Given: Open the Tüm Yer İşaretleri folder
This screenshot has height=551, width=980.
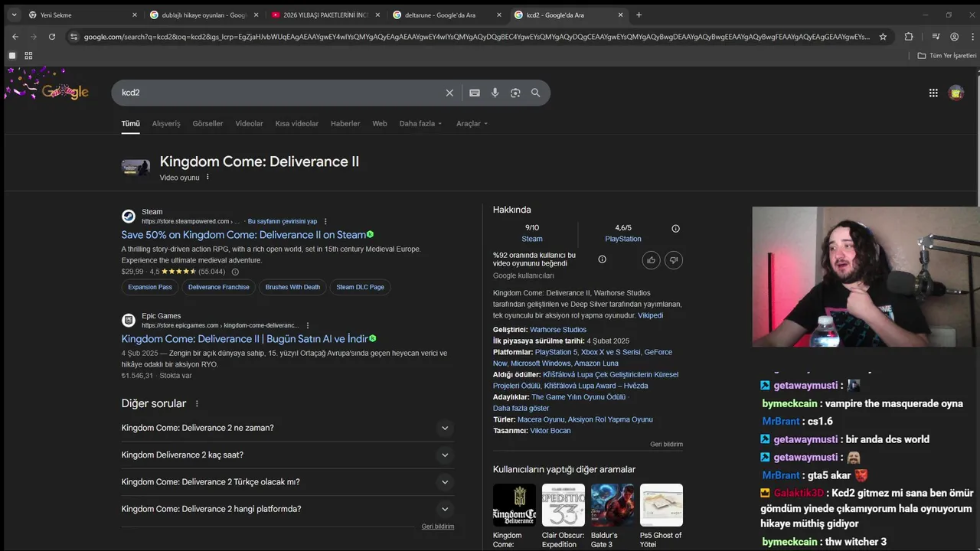Looking at the screenshot, I should [x=947, y=55].
